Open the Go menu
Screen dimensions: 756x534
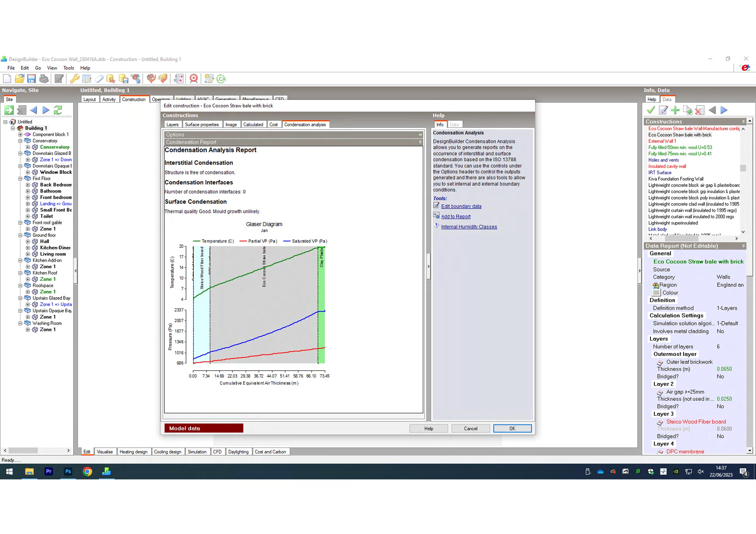click(38, 68)
